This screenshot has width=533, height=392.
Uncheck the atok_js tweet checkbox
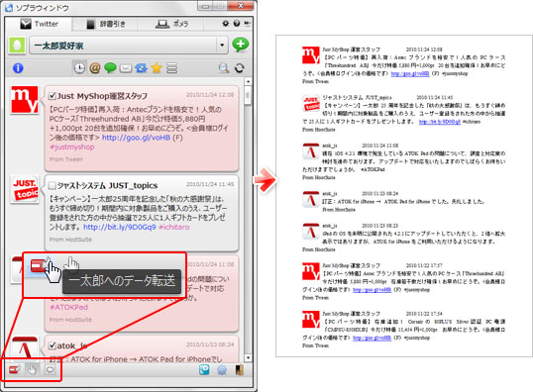pyautogui.click(x=52, y=345)
